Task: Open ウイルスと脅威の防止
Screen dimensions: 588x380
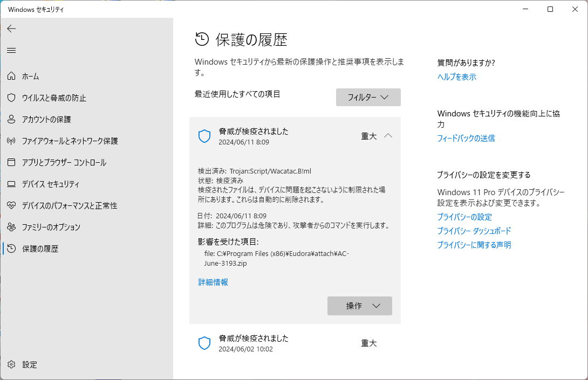Action: pyautogui.click(x=87, y=98)
